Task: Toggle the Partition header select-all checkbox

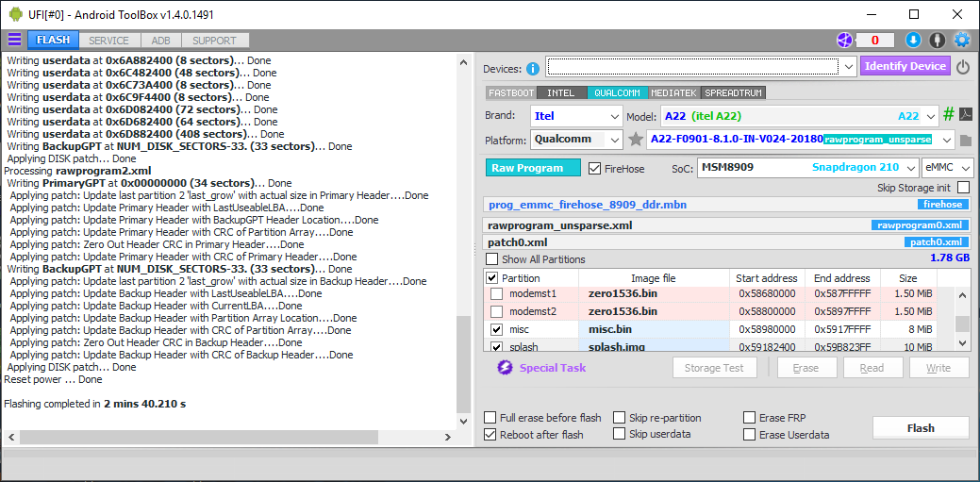Action: pyautogui.click(x=491, y=277)
